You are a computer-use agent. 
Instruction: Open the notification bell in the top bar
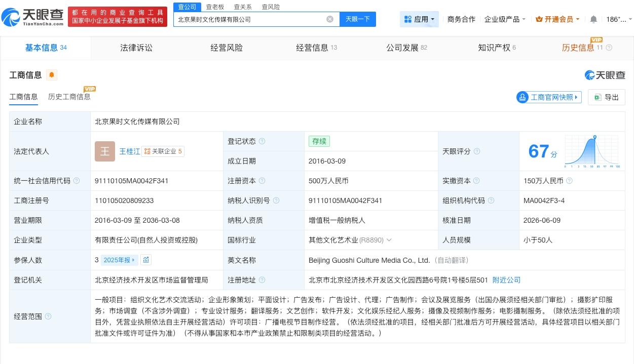(x=593, y=19)
